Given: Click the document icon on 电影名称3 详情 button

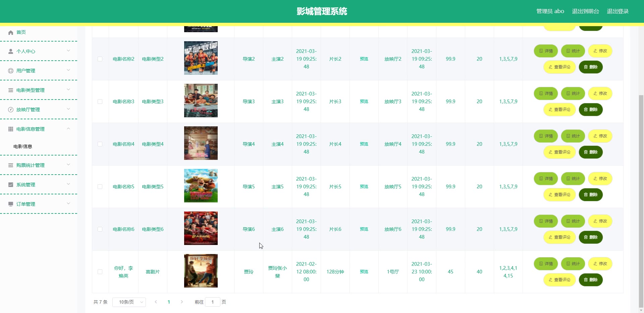Looking at the screenshot, I should click(x=541, y=93).
